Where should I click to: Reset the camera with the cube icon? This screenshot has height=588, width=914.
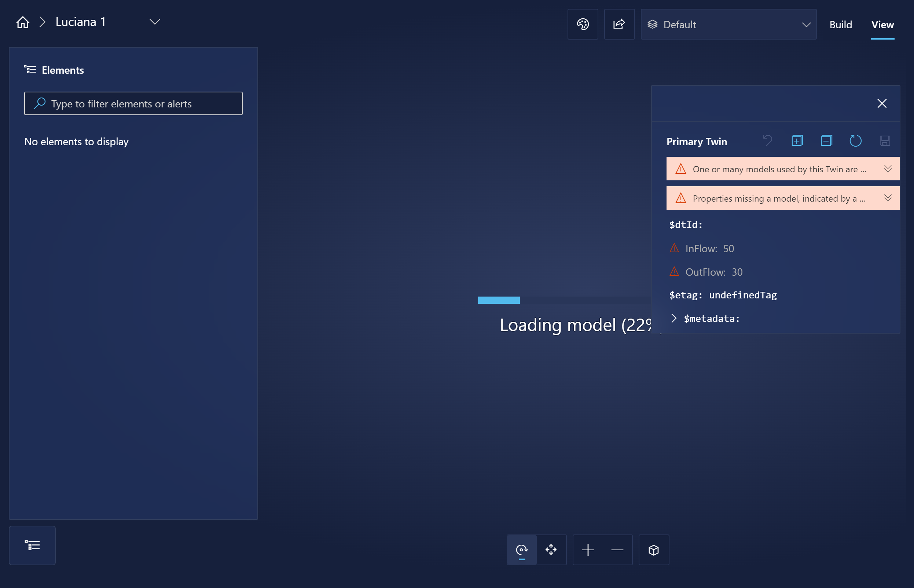coord(654,550)
